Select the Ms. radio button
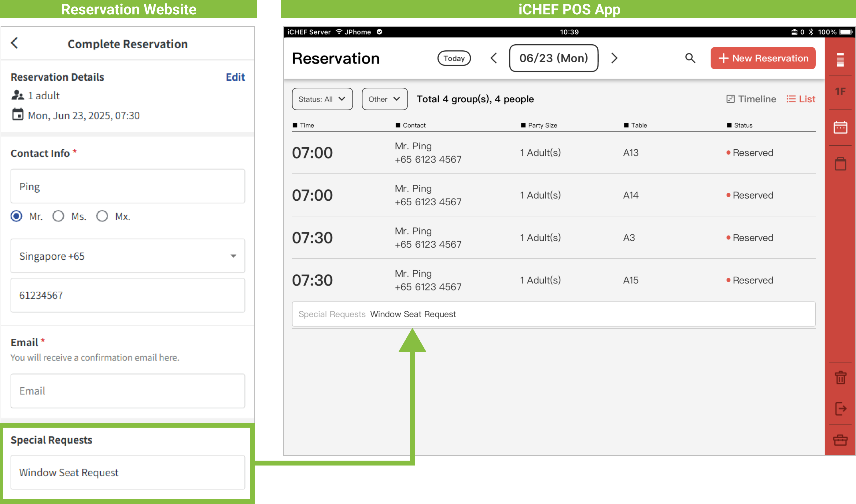Image resolution: width=856 pixels, height=504 pixels. [x=58, y=216]
